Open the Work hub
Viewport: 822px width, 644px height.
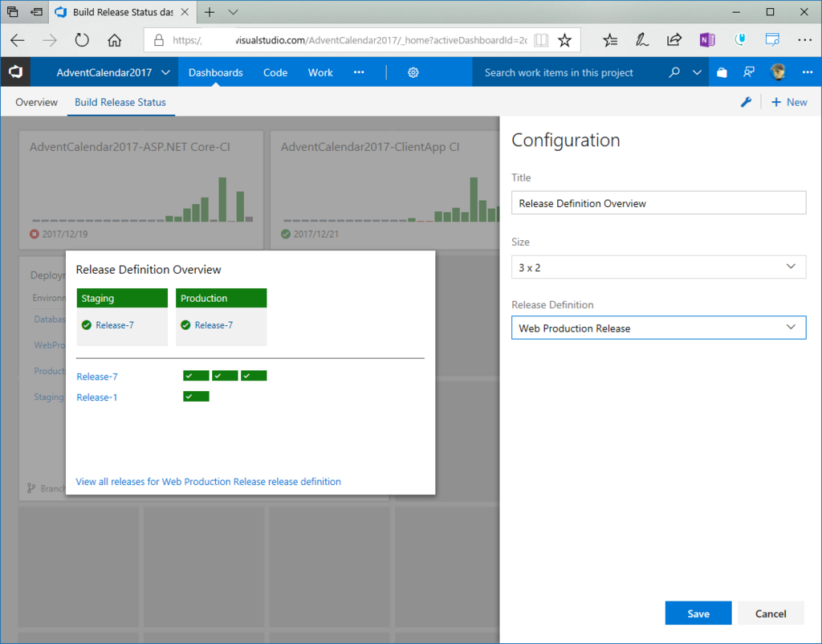click(x=320, y=72)
